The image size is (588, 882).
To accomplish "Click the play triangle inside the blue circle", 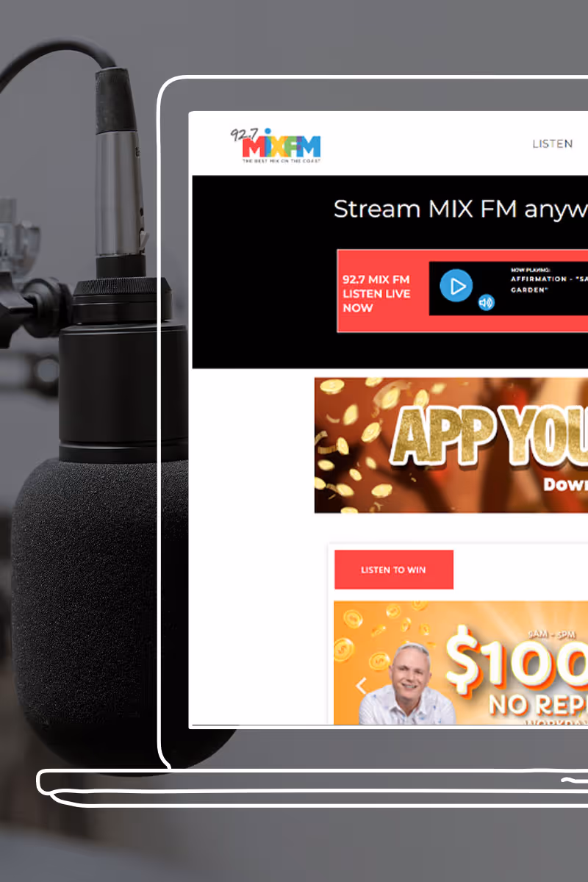I will 456,287.
